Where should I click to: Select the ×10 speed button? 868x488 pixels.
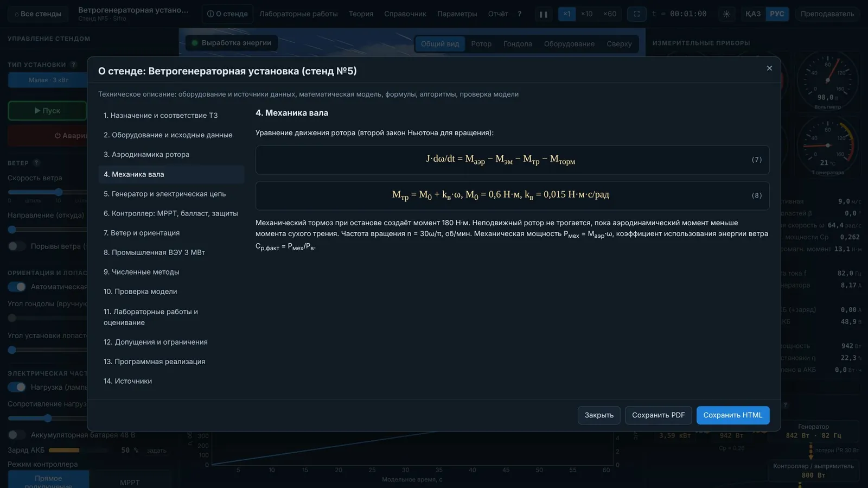point(586,14)
